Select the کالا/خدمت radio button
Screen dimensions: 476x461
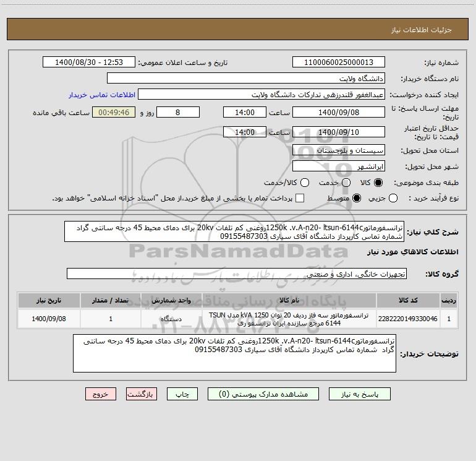(x=305, y=183)
